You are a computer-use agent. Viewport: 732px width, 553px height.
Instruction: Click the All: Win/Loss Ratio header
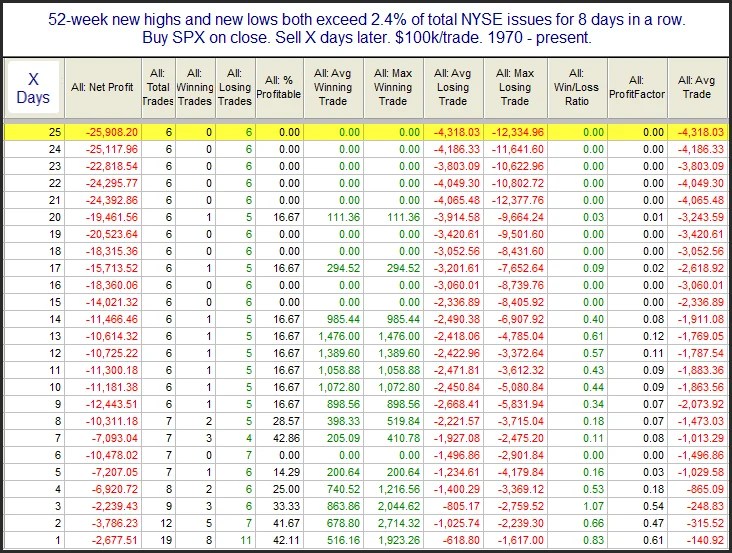coord(577,87)
